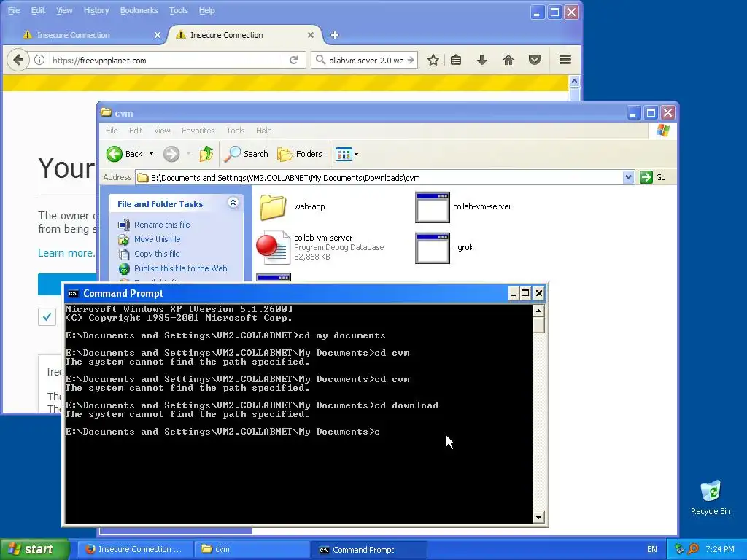The width and height of the screenshot is (747, 560).
Task: Show site information icon in Firefox address bar
Action: click(x=39, y=60)
